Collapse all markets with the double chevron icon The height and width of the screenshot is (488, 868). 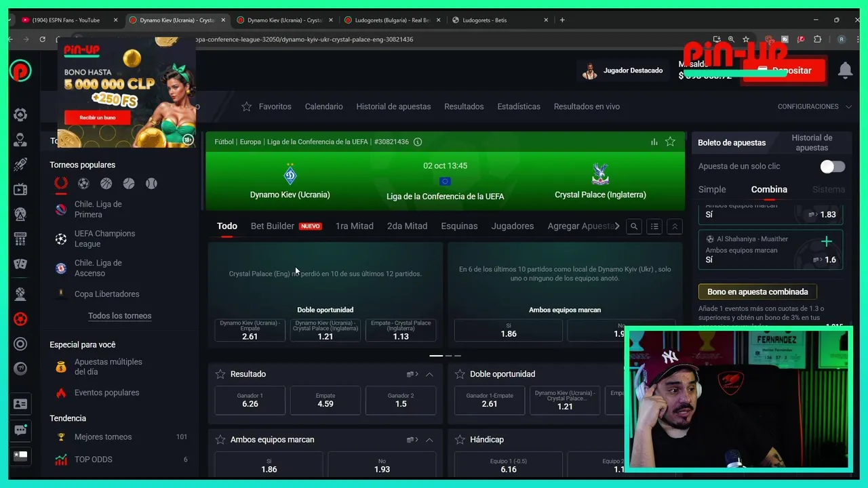tap(674, 226)
